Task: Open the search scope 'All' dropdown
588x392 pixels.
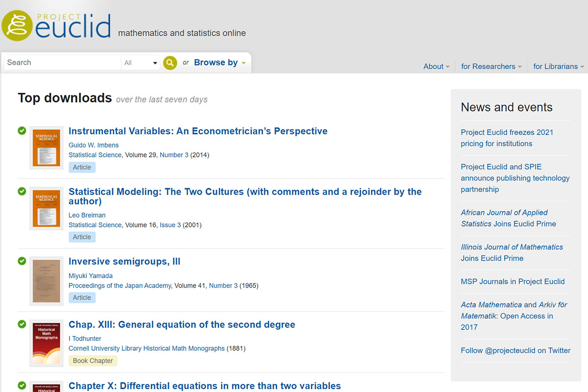Action: pyautogui.click(x=141, y=63)
